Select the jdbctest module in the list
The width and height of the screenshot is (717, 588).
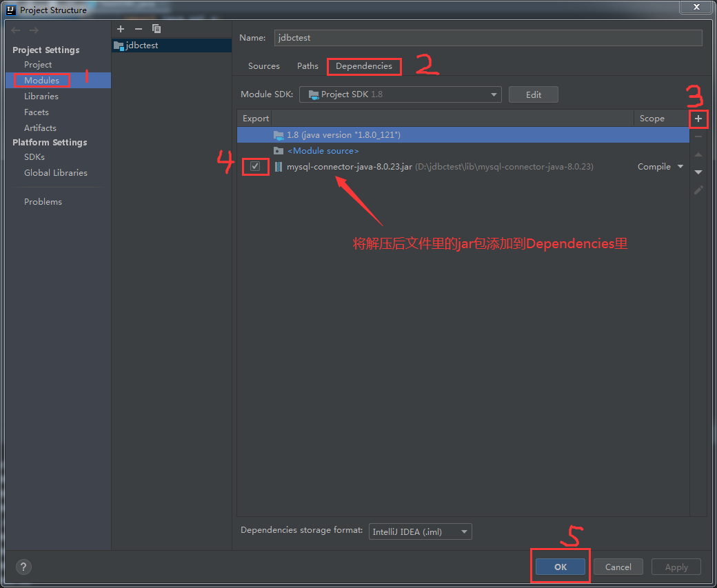tap(172, 45)
